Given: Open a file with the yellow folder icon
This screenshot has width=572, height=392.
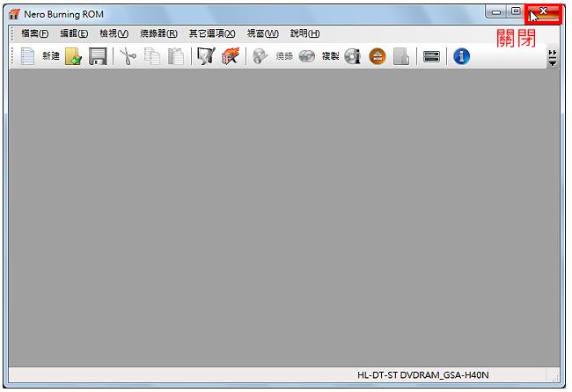Looking at the screenshot, I should (73, 56).
